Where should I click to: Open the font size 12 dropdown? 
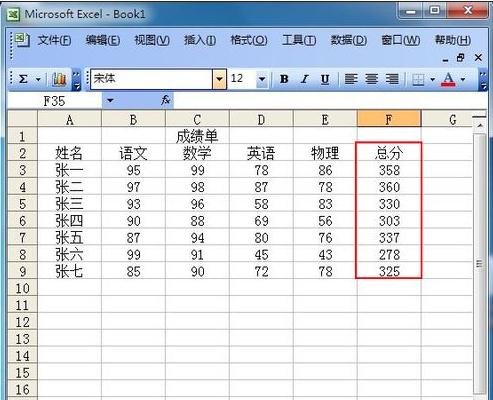click(262, 79)
